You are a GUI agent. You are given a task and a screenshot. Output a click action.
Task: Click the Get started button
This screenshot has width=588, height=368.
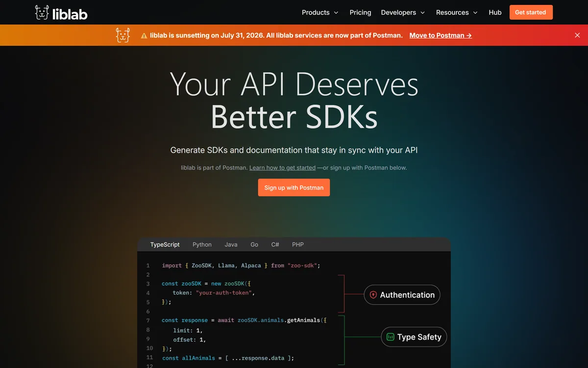pos(531,12)
